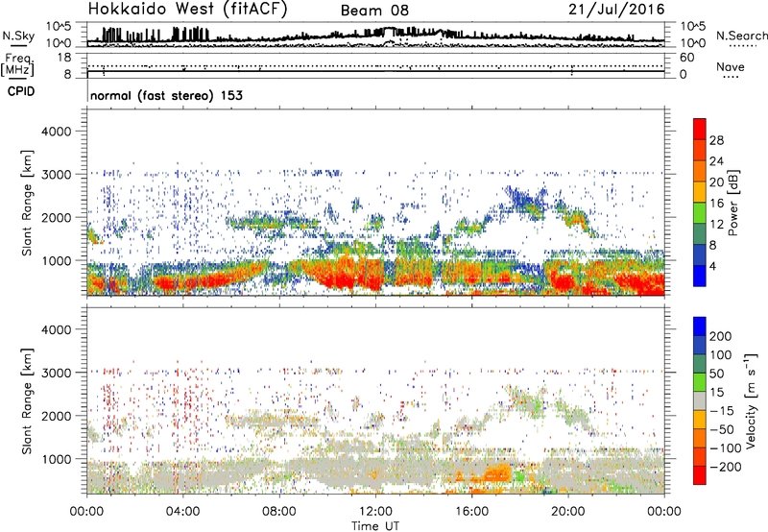Click the orange velocity patch near 17:00 UT
This screenshot has width=768, height=532.
point(497,473)
